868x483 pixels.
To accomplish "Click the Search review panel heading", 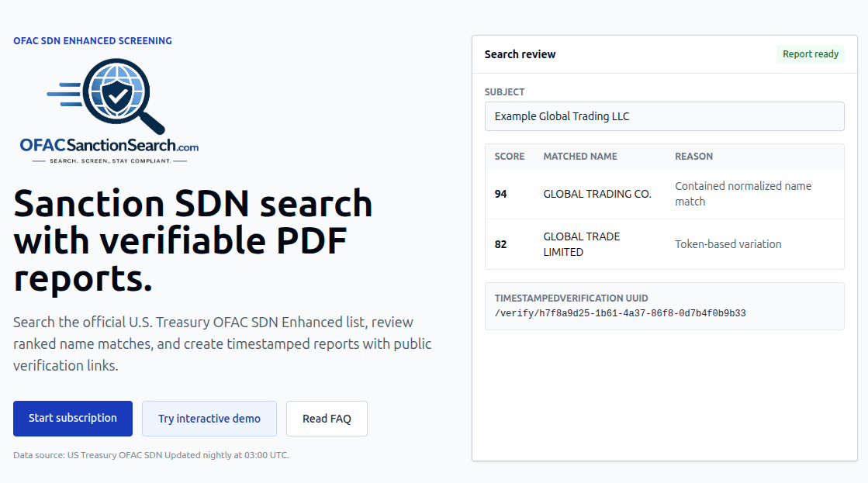I will pyautogui.click(x=520, y=53).
